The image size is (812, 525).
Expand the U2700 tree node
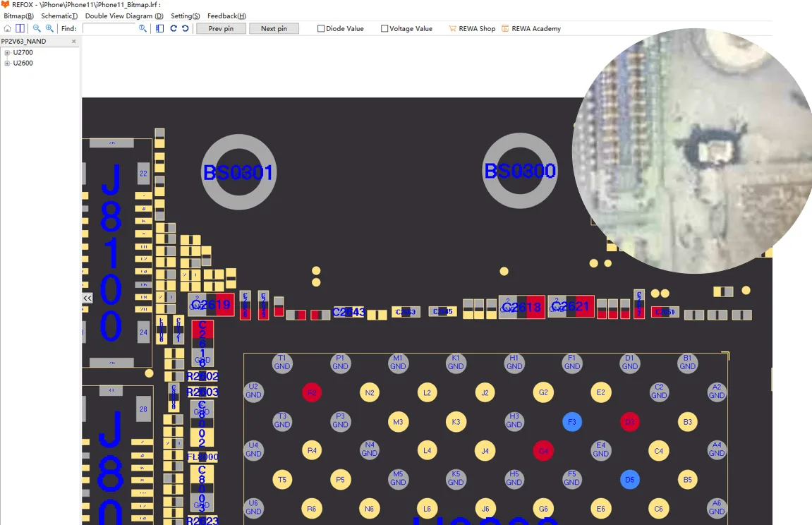(7, 53)
